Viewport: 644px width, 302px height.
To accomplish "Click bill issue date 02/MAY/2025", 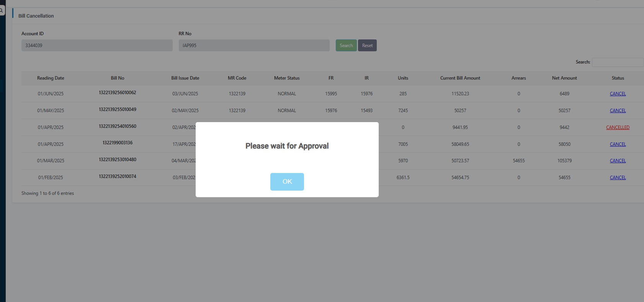I will (x=185, y=111).
